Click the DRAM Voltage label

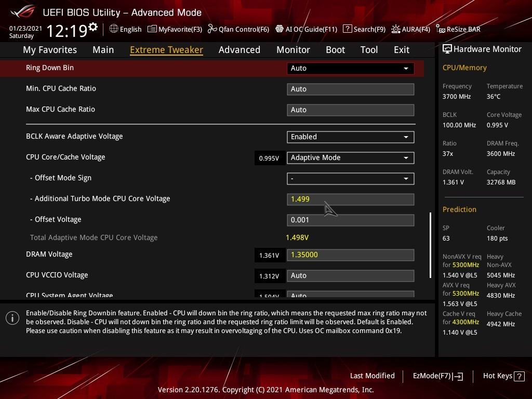pos(49,254)
